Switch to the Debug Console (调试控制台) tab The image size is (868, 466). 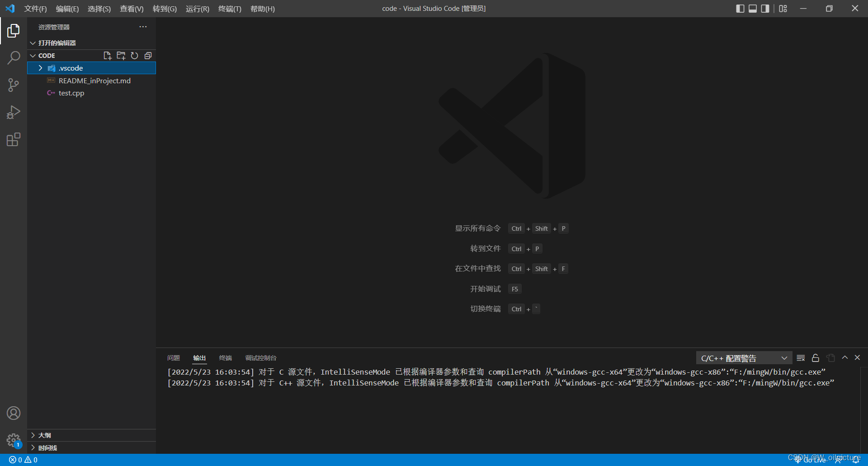261,358
